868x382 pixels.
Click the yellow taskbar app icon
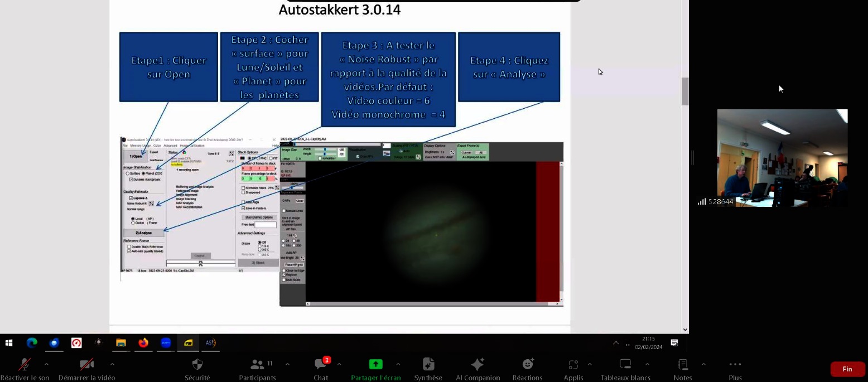[188, 343]
